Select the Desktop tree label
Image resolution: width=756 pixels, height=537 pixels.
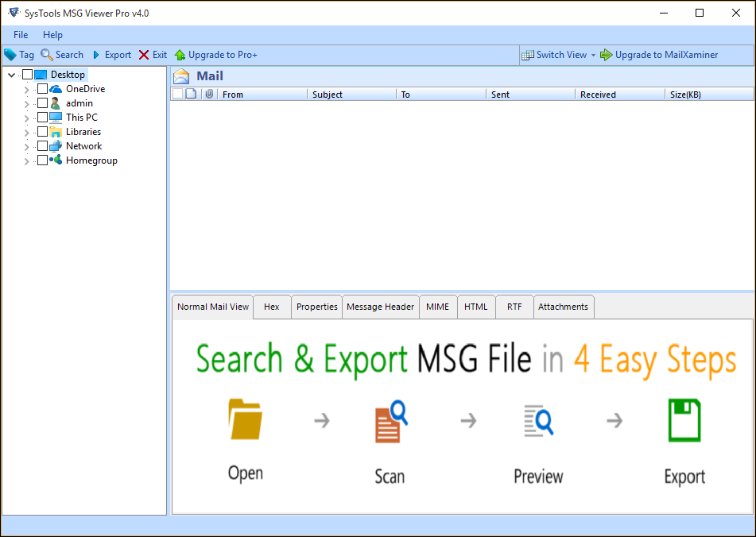click(x=68, y=75)
